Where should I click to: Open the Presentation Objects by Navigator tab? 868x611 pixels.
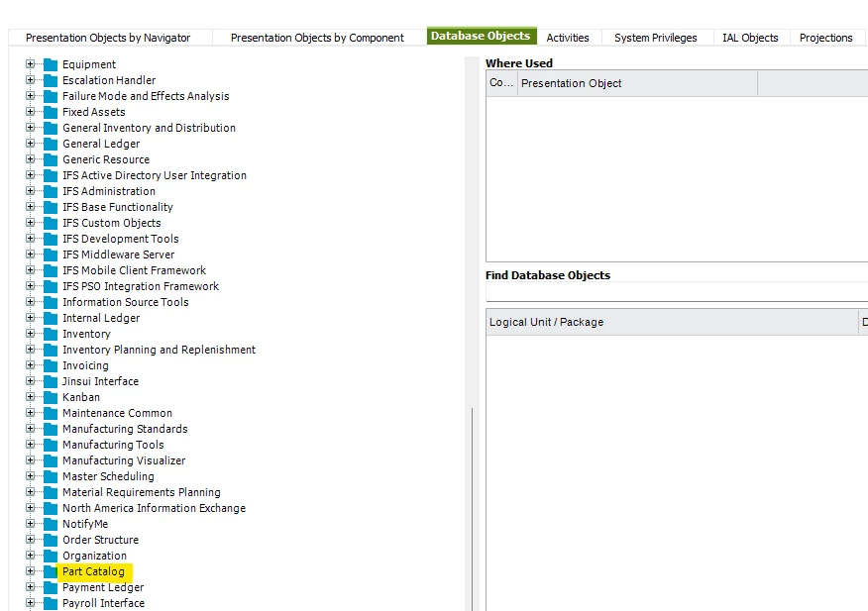point(108,38)
